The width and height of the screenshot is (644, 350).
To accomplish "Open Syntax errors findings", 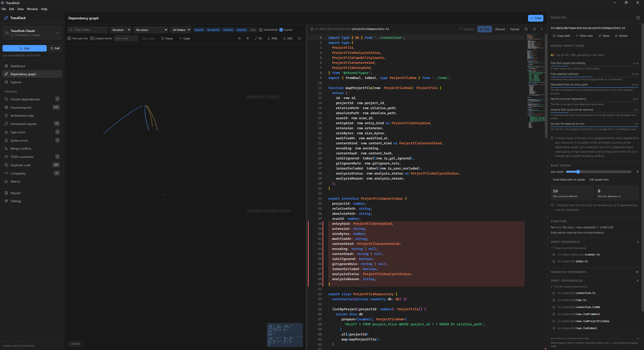I will (x=32, y=140).
